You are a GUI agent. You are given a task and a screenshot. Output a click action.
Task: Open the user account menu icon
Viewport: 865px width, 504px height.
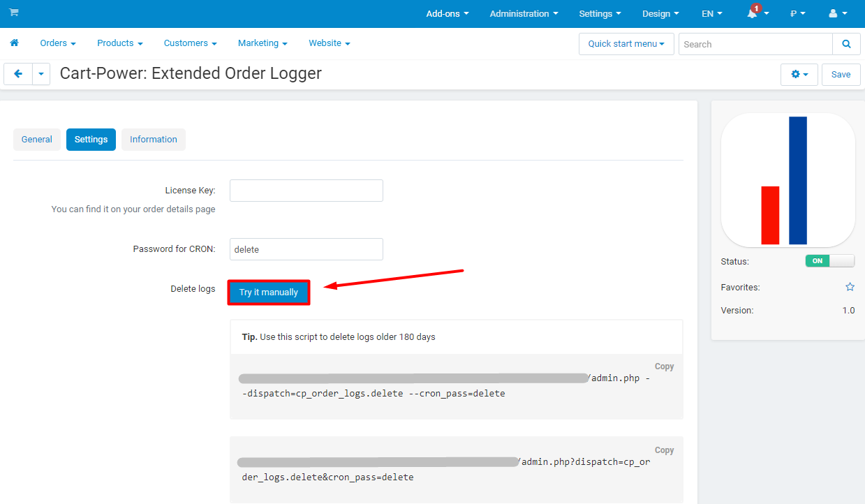[x=838, y=13]
